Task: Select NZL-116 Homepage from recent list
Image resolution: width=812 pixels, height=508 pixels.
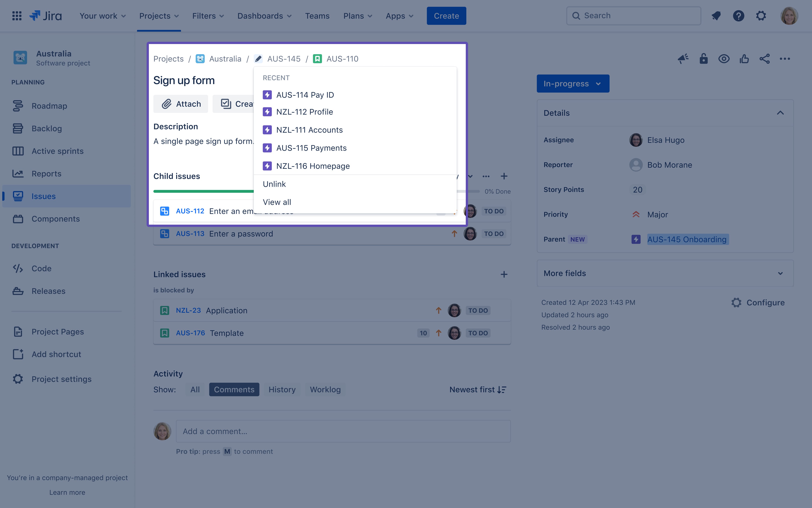Action: pyautogui.click(x=355, y=166)
